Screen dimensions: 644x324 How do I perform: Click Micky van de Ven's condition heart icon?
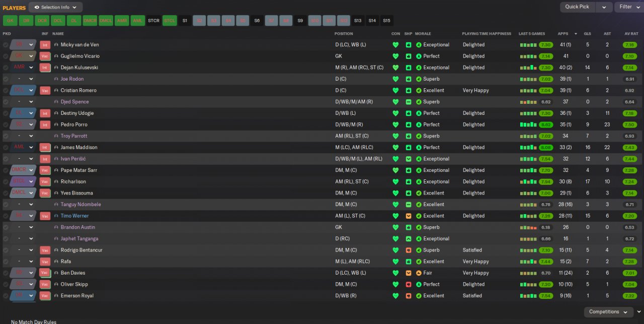[x=395, y=45]
